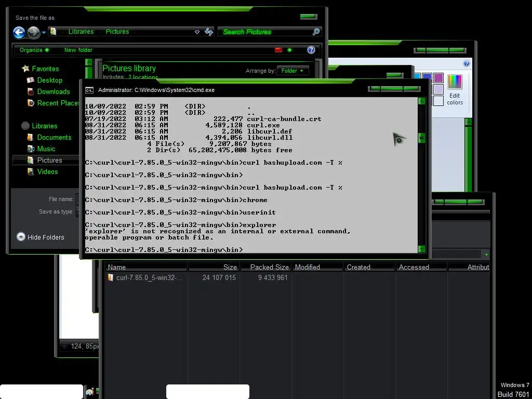The width and height of the screenshot is (532, 399).
Task: Select lavender color swatch in Paint
Action: tap(438, 89)
